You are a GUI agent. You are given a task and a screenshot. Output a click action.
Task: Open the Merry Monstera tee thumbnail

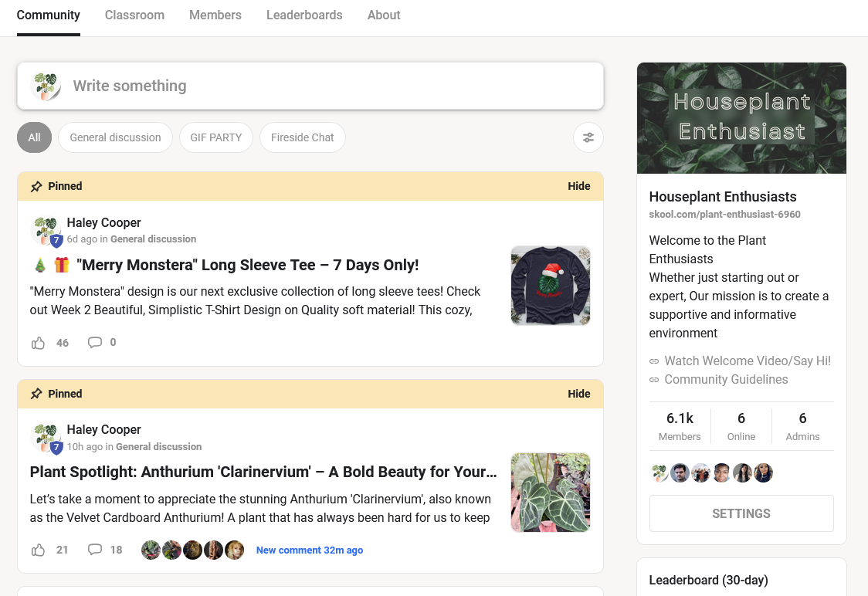[551, 286]
